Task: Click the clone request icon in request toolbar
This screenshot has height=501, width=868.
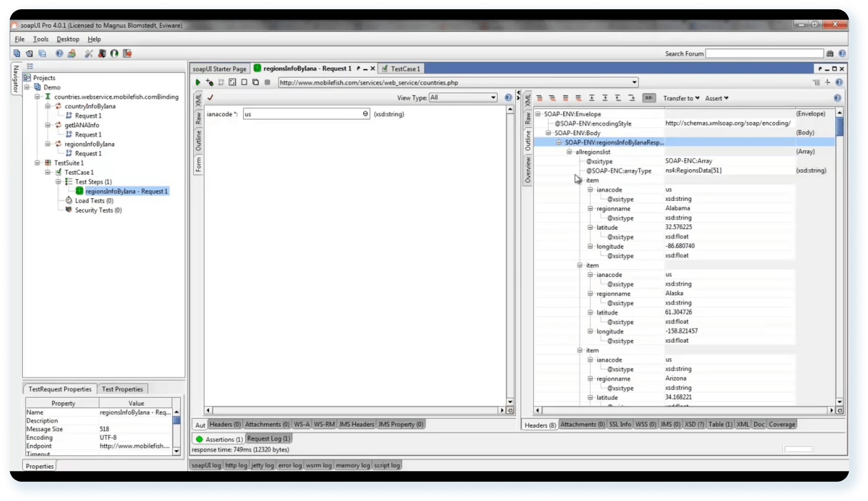Action: 256,82
